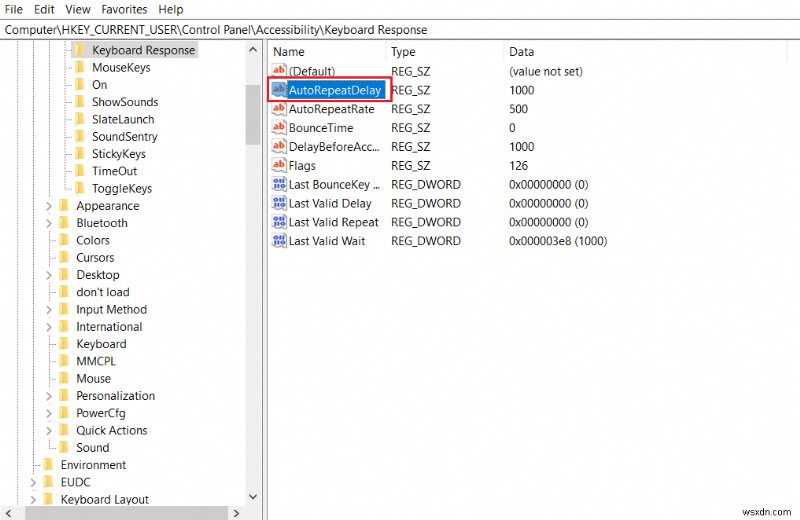Select the On key in the tree

click(99, 85)
